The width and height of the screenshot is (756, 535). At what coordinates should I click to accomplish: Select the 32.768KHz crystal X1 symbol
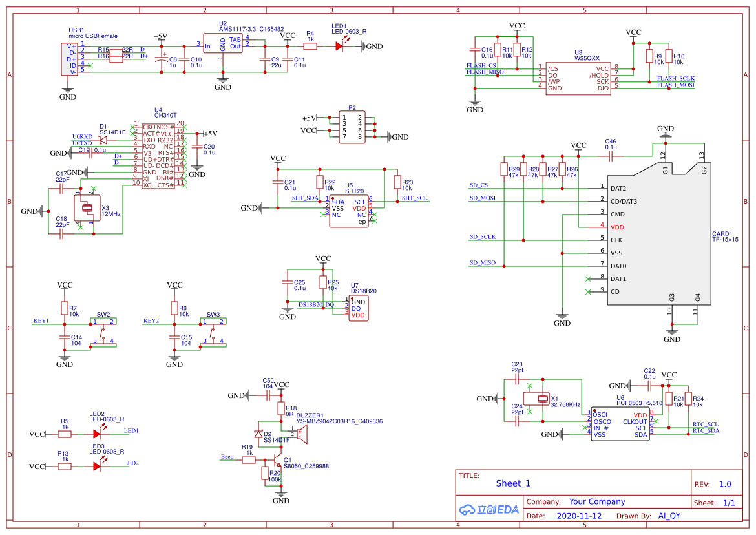tap(536, 399)
